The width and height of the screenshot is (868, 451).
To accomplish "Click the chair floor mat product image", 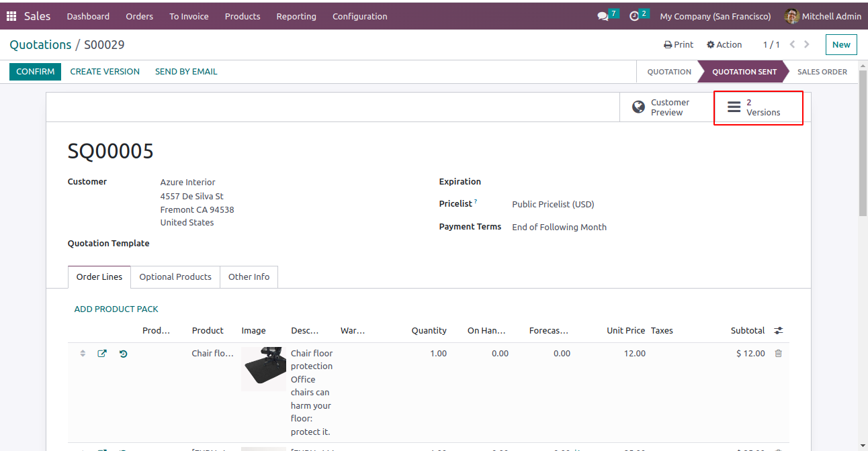I will [263, 369].
